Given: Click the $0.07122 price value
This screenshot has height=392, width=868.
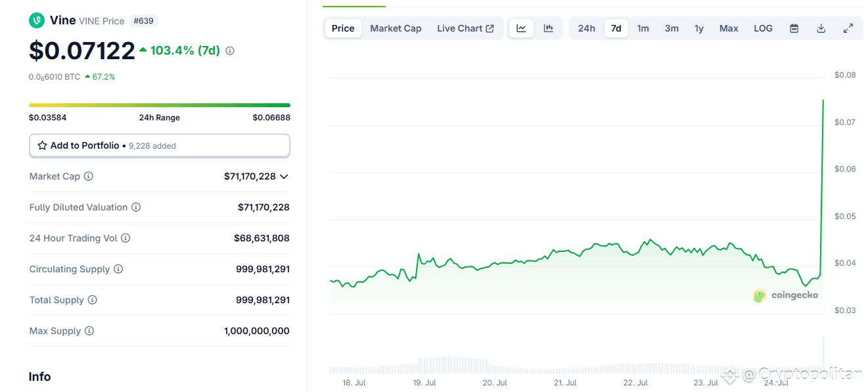Looking at the screenshot, I should (x=82, y=51).
